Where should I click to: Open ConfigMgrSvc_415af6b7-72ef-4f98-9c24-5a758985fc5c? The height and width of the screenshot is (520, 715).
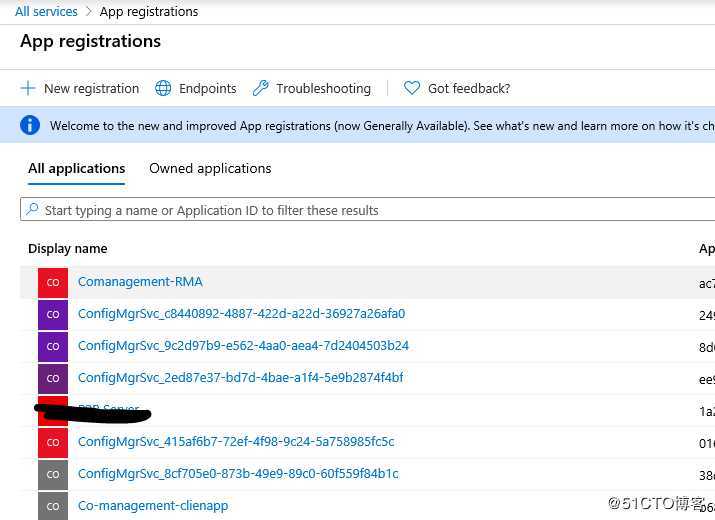point(236,442)
